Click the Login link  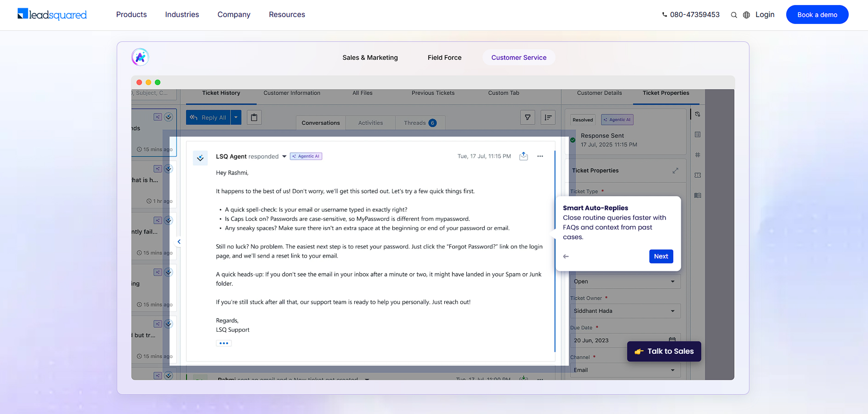click(x=765, y=15)
